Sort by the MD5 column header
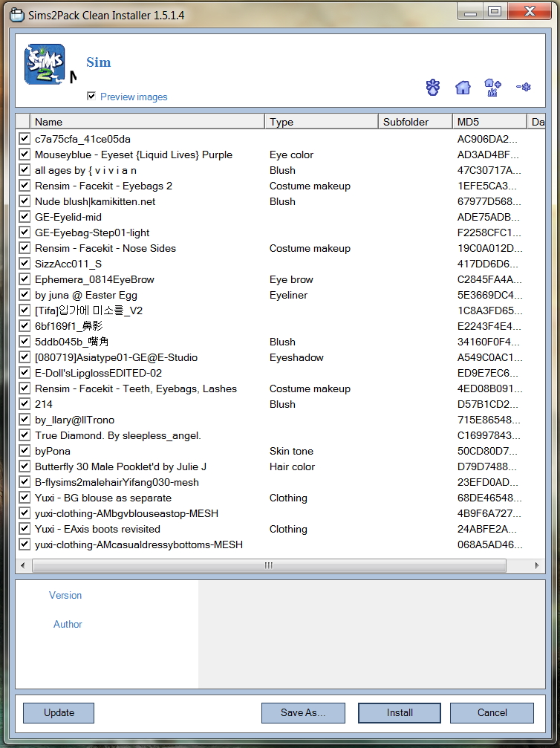Screen dimensions: 560x748 click(490, 122)
